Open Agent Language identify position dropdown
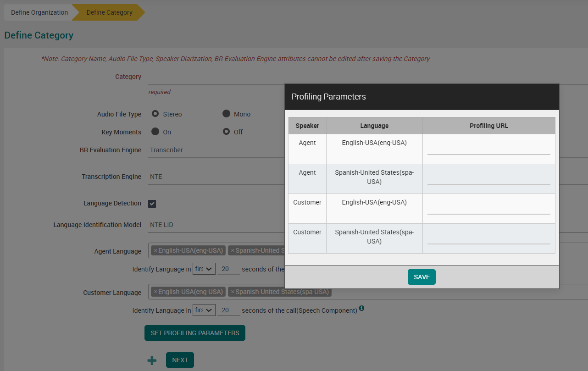This screenshot has width=588, height=371. tap(204, 269)
